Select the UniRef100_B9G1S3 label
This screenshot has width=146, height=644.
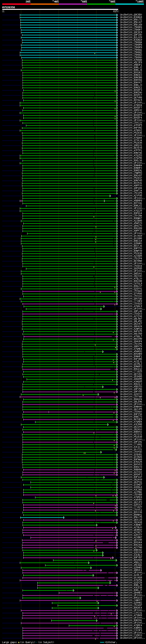131,598
